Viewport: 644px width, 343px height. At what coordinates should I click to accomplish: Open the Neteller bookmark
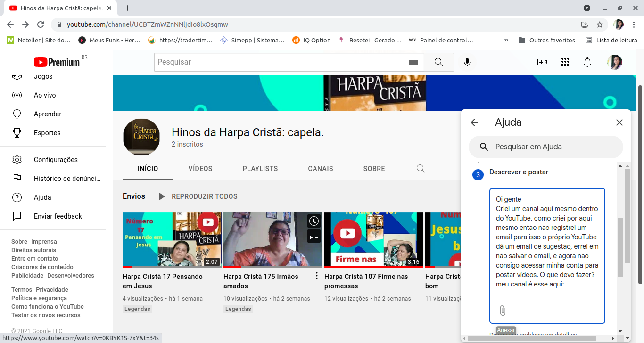39,41
